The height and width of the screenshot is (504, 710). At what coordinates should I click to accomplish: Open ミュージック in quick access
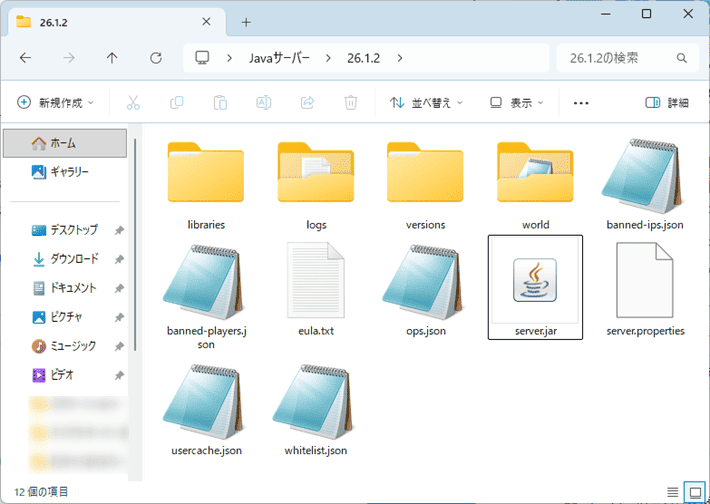[x=65, y=346]
